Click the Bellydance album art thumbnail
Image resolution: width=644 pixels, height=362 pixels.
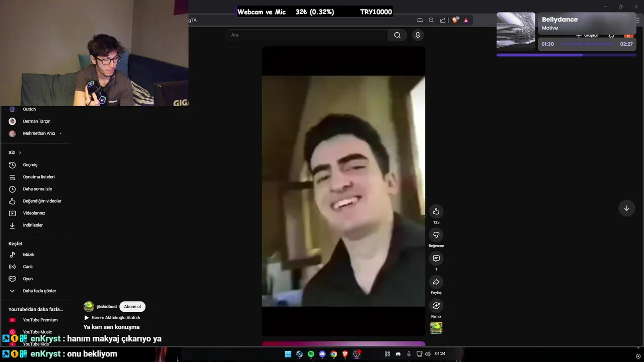tap(516, 31)
